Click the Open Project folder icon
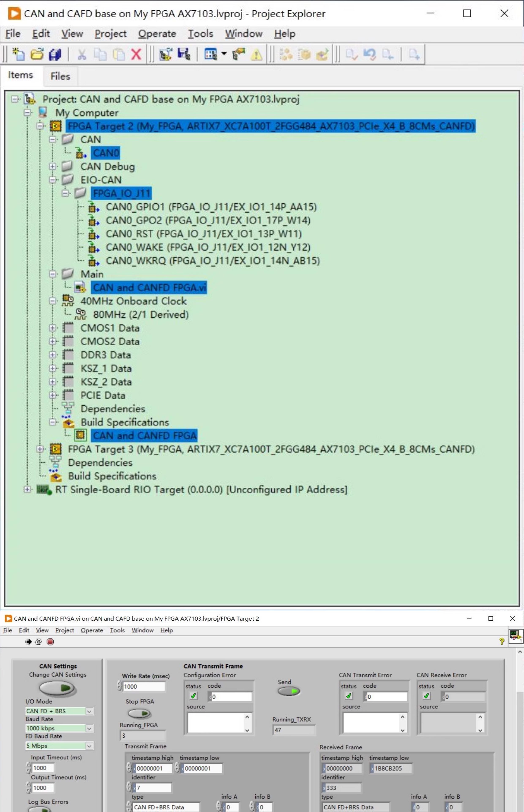The image size is (524, 812). click(37, 54)
